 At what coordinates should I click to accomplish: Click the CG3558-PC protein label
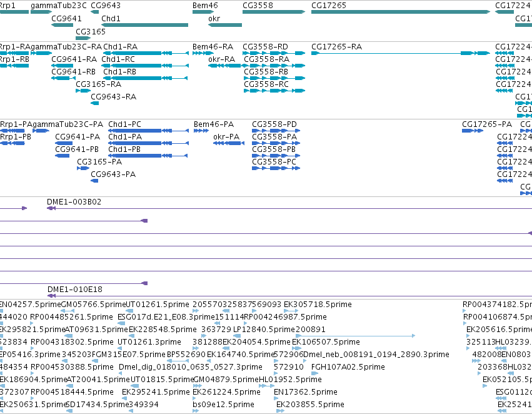pos(274,162)
